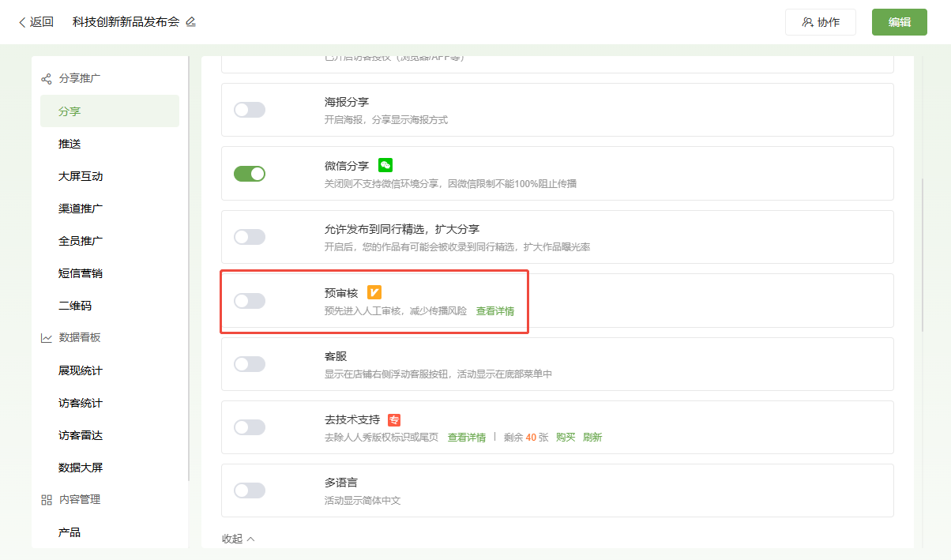Click the green 编辑 button

899,22
